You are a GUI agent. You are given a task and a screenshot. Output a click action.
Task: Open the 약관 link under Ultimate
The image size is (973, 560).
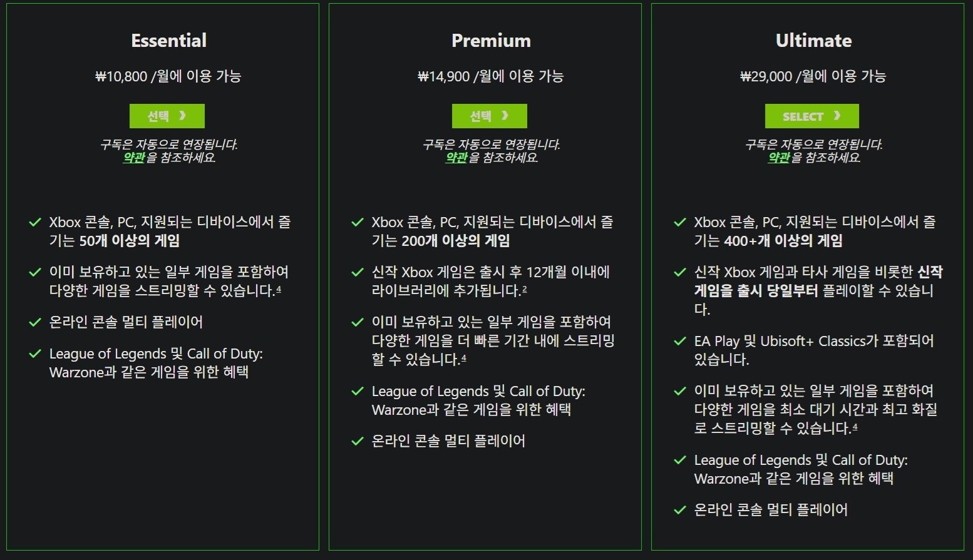[x=779, y=158]
